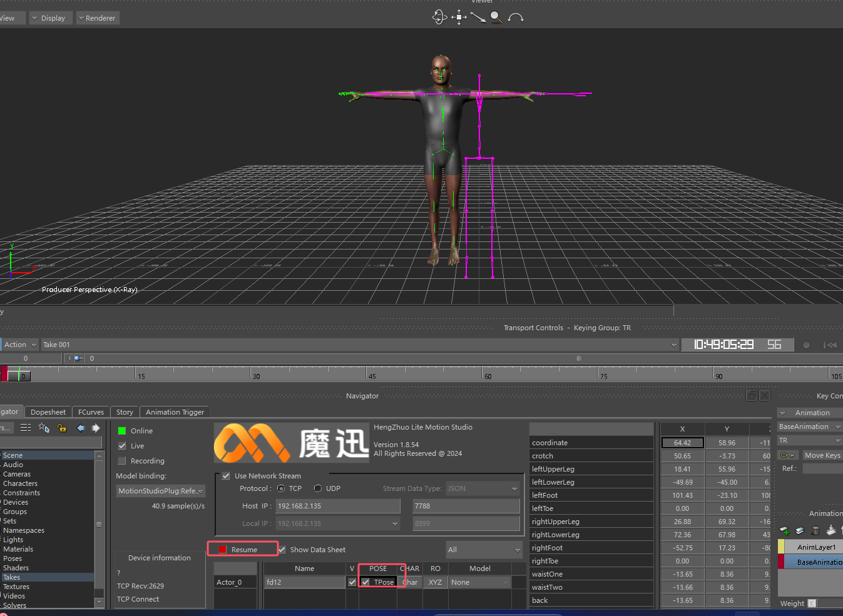This screenshot has height=616, width=843.
Task: Open the Animation Trigger tab
Action: (175, 412)
